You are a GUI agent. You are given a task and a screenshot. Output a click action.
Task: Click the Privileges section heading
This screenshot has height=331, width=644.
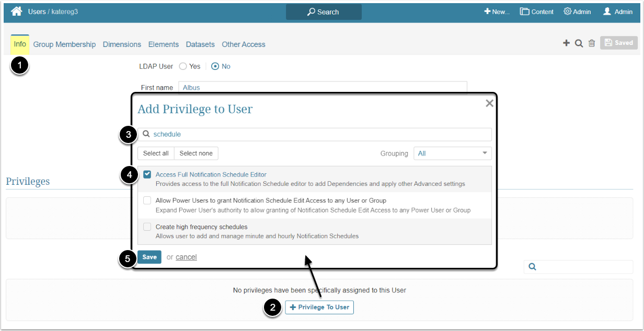(28, 181)
